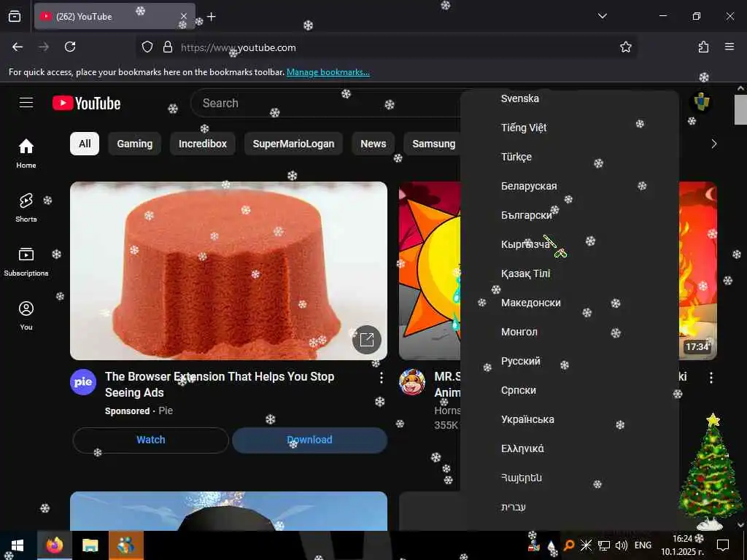Open the cow channel avatar
Viewport: 747px width, 560px height.
(x=412, y=382)
